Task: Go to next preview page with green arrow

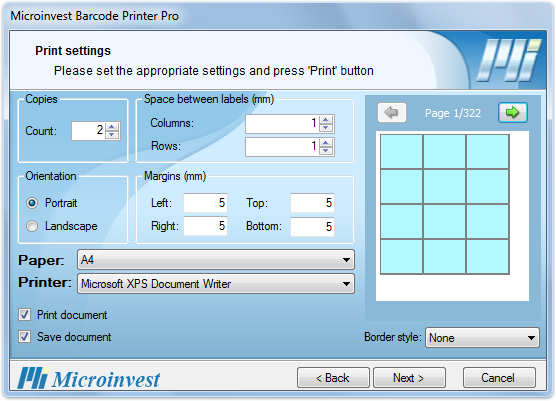Action: tap(512, 113)
